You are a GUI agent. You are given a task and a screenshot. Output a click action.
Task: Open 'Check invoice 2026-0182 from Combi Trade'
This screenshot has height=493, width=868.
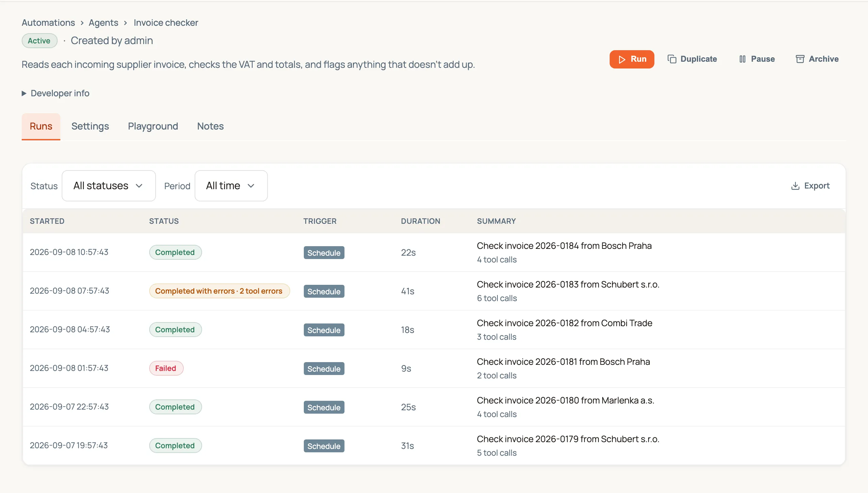click(x=565, y=323)
